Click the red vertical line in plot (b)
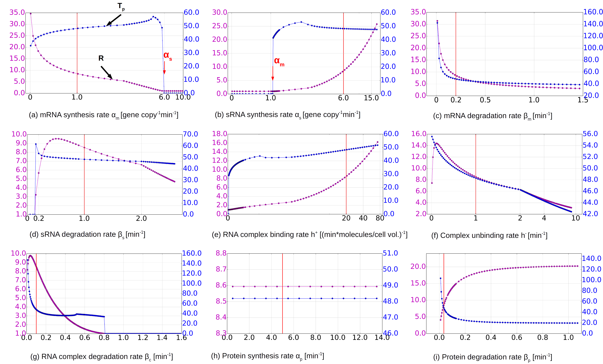 pyautogui.click(x=343, y=53)
